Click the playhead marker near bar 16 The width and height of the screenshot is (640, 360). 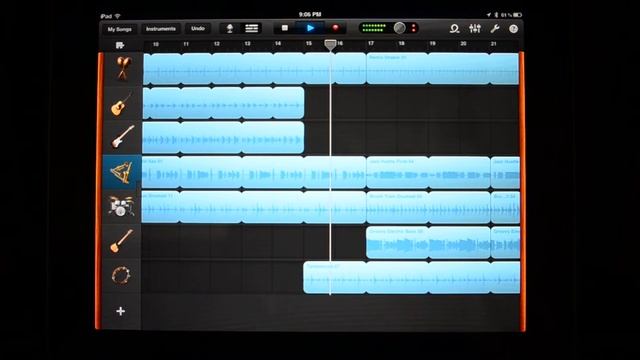click(330, 44)
